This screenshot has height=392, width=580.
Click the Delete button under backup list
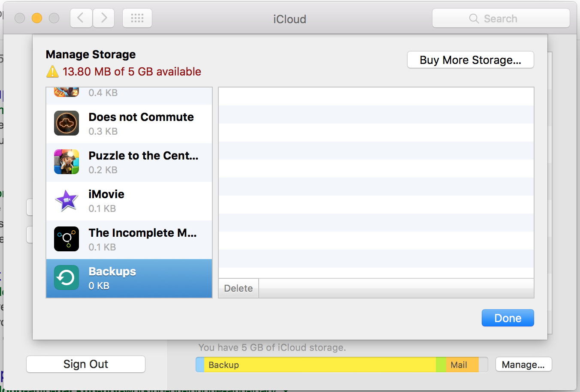[239, 288]
